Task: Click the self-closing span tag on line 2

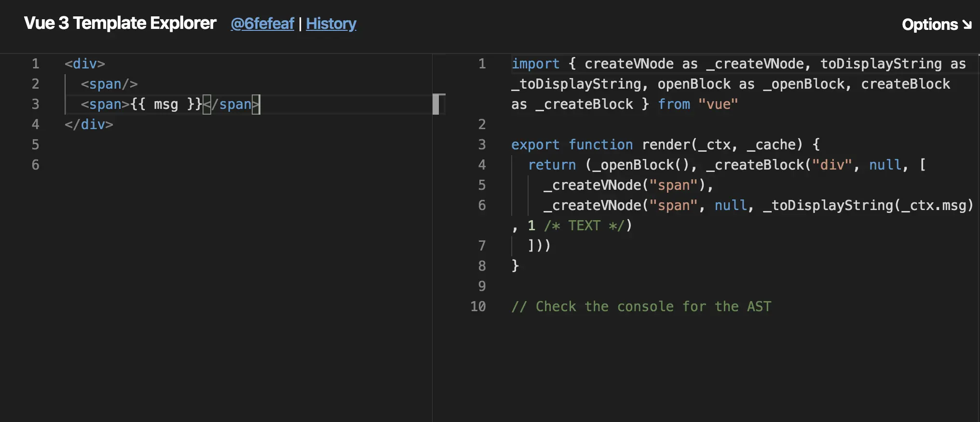Action: pos(109,84)
